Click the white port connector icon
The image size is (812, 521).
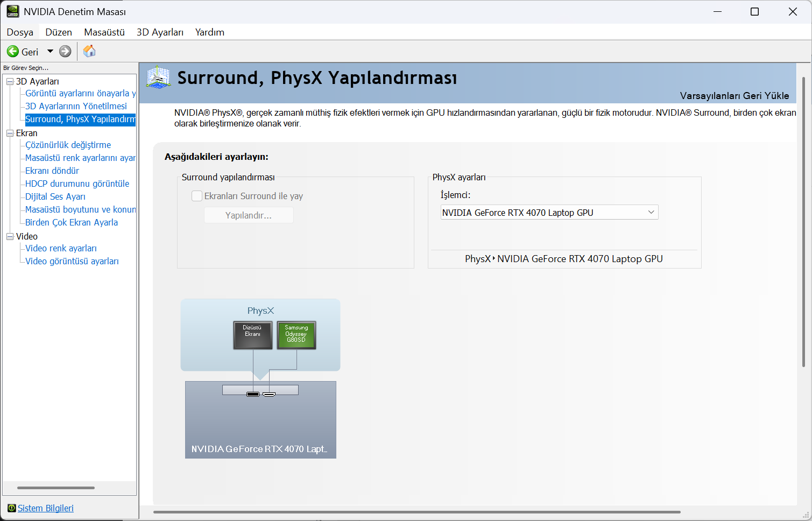click(x=269, y=395)
